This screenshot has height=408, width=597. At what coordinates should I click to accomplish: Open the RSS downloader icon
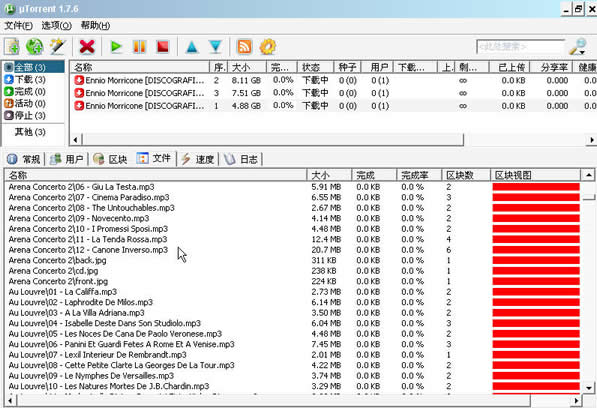tap(244, 47)
